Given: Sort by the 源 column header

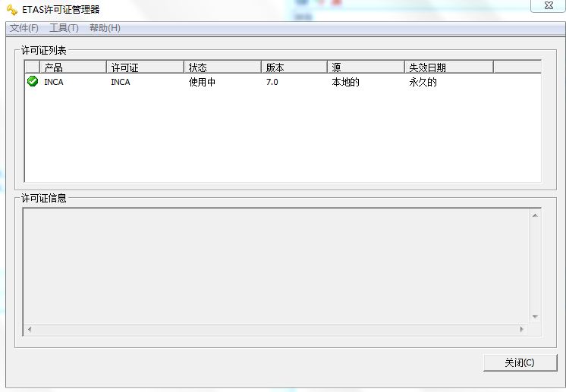Looking at the screenshot, I should click(366, 67).
